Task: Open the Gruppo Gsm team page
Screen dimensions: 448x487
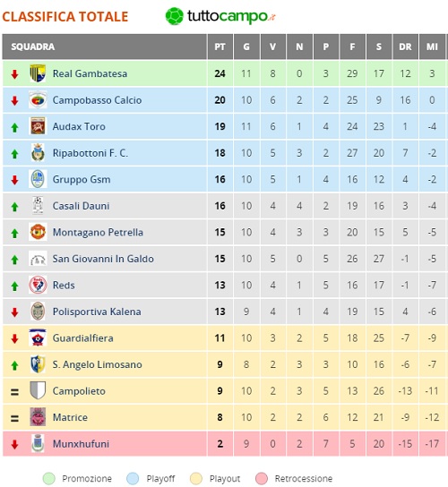Action: pyautogui.click(x=82, y=180)
